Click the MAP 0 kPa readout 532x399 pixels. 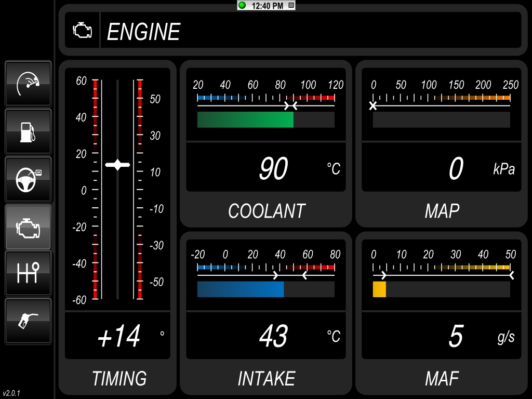tap(455, 169)
